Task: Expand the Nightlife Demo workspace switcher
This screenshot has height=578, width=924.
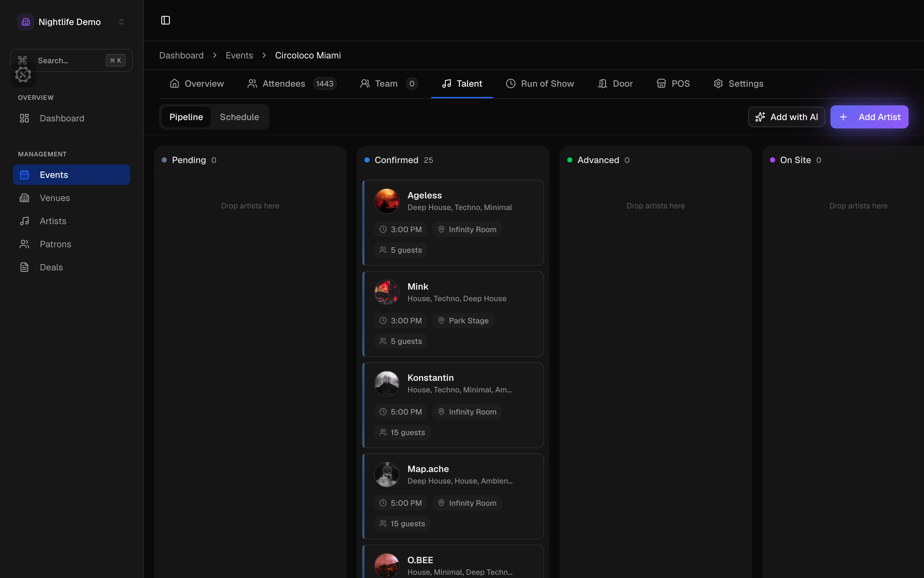Action: coord(72,22)
